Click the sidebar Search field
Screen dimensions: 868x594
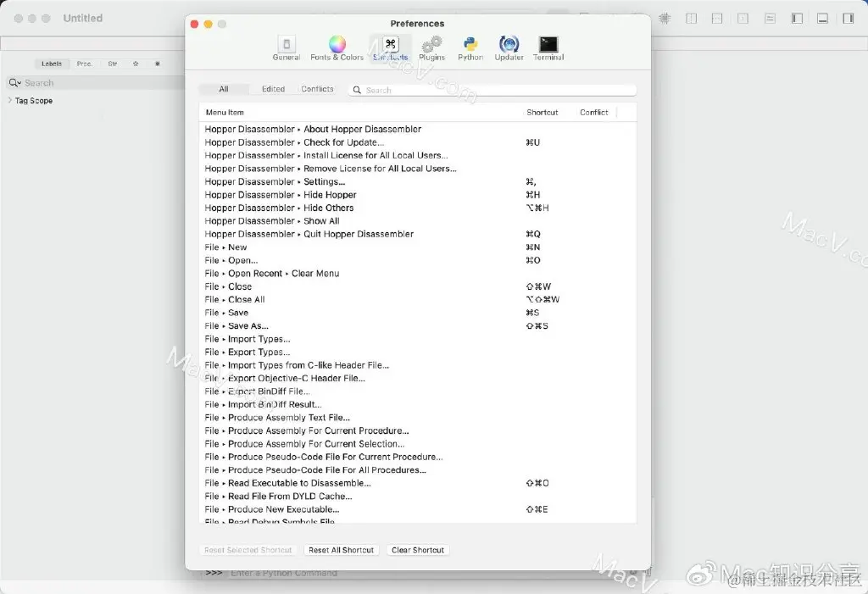pos(95,83)
